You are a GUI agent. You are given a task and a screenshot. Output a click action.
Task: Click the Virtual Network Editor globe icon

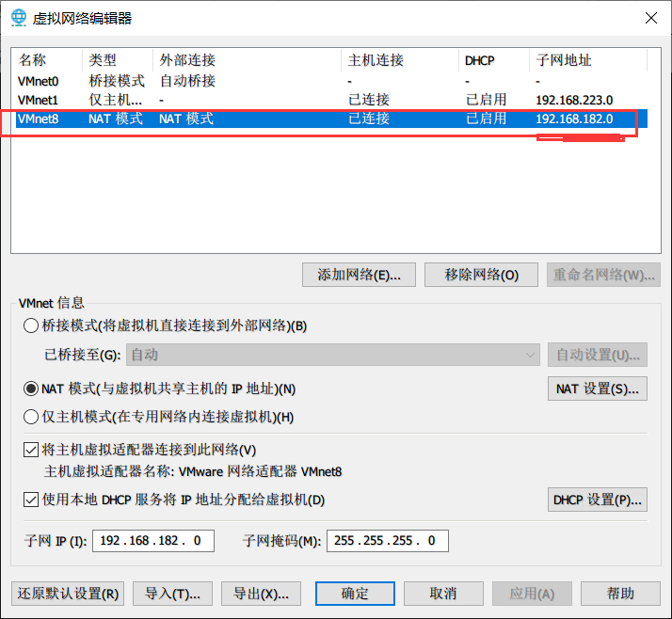pos(19,18)
